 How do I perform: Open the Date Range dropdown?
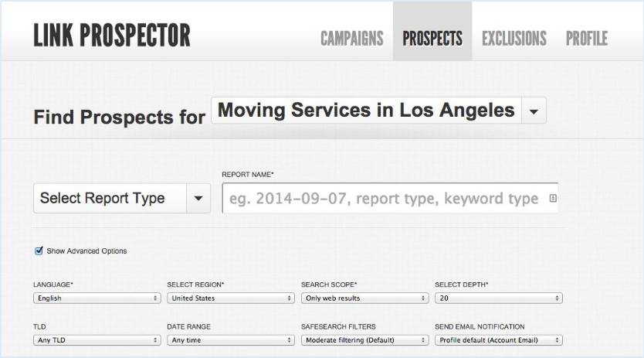point(231,340)
